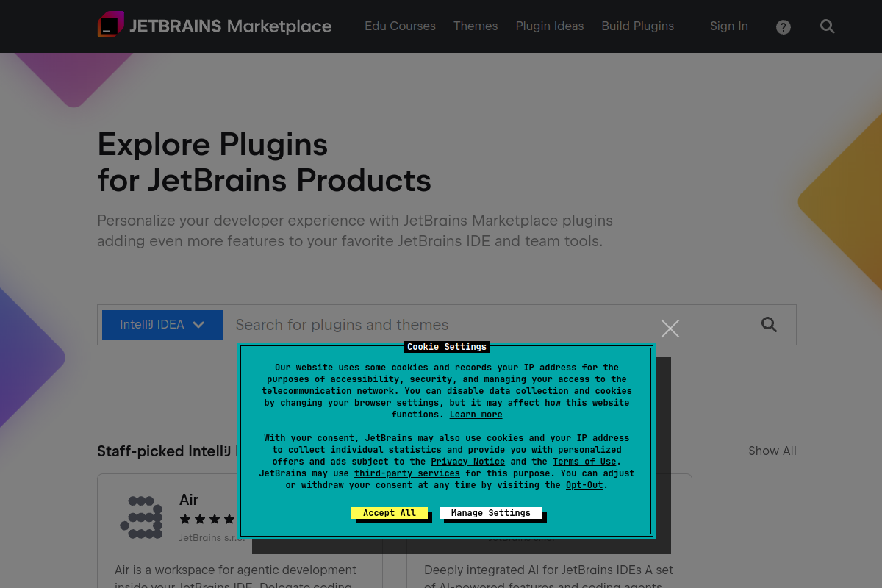Follow the Learn more link
Image resolution: width=882 pixels, height=588 pixels.
click(x=476, y=415)
